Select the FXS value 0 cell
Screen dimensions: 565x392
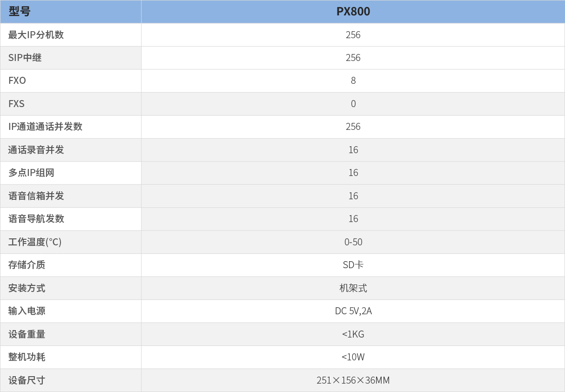[353, 104]
